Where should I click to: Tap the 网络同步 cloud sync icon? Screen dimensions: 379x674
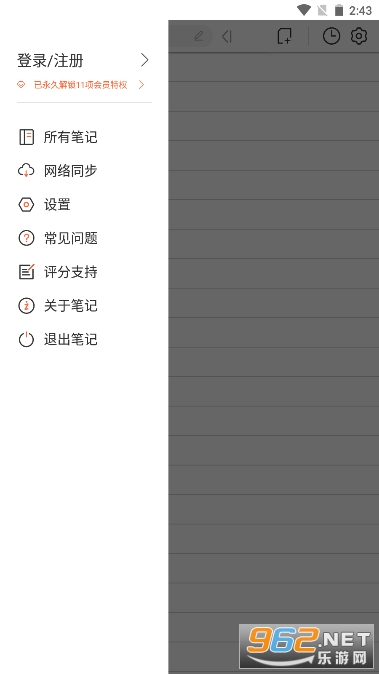click(26, 171)
